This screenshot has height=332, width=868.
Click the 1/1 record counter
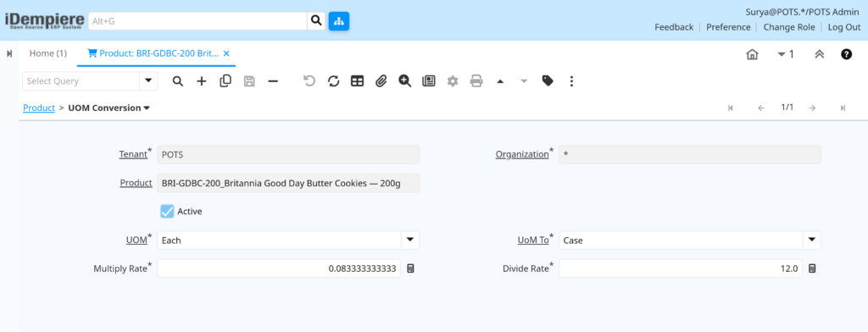(x=787, y=108)
